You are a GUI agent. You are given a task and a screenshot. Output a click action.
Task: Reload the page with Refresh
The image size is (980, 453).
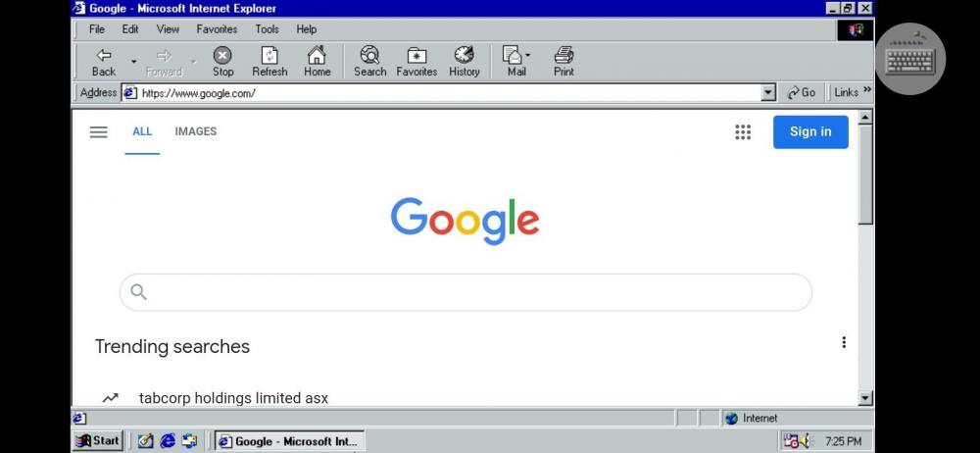pos(269,62)
